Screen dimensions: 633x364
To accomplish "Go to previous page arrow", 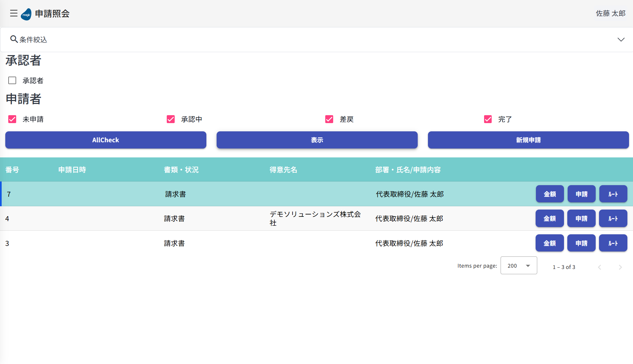I will point(599,267).
